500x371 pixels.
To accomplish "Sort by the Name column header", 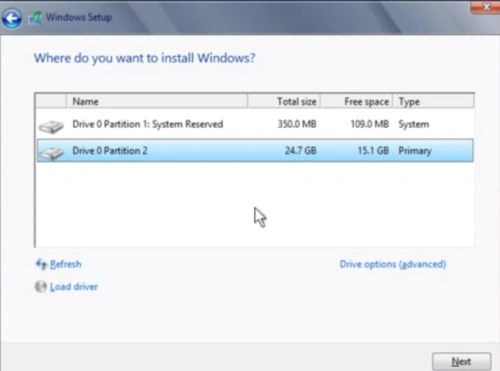I will [x=157, y=101].
